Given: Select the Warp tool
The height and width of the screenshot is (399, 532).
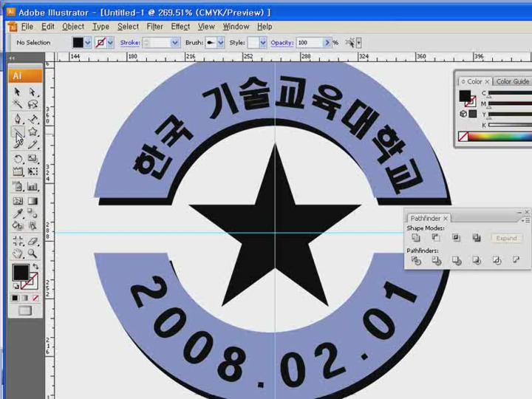Looking at the screenshot, I should (18, 171).
